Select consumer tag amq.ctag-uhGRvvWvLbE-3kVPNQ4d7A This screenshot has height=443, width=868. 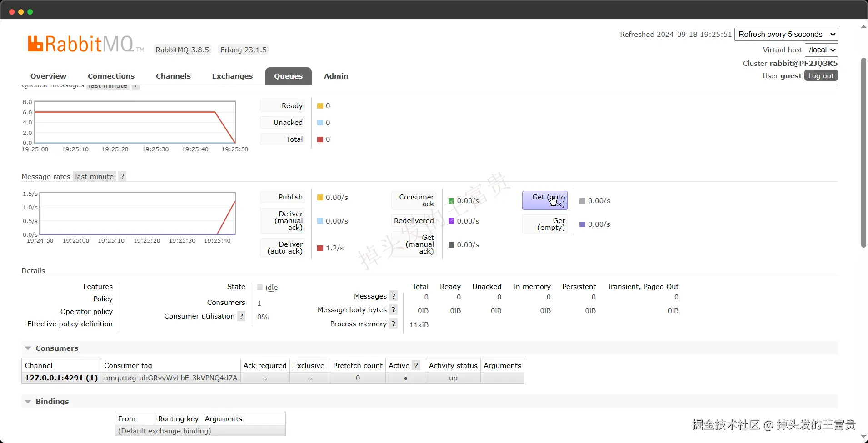pyautogui.click(x=171, y=378)
